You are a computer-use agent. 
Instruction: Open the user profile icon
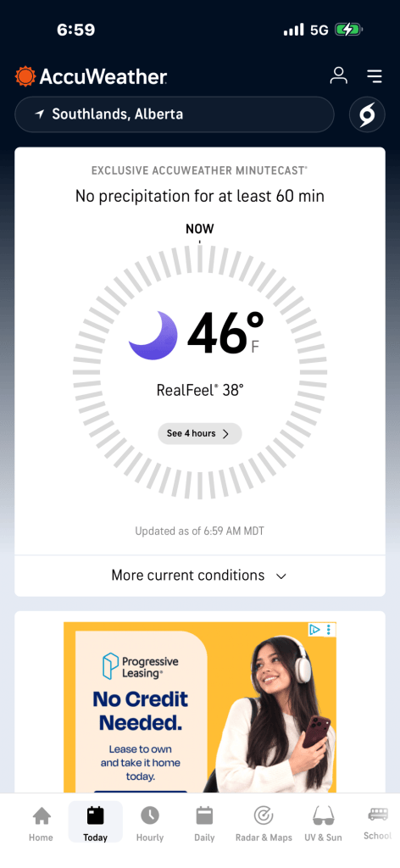(x=339, y=75)
